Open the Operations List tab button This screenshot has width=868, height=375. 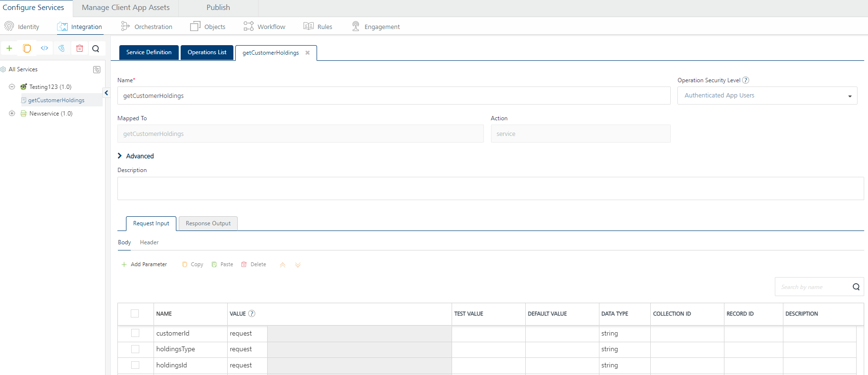point(207,52)
